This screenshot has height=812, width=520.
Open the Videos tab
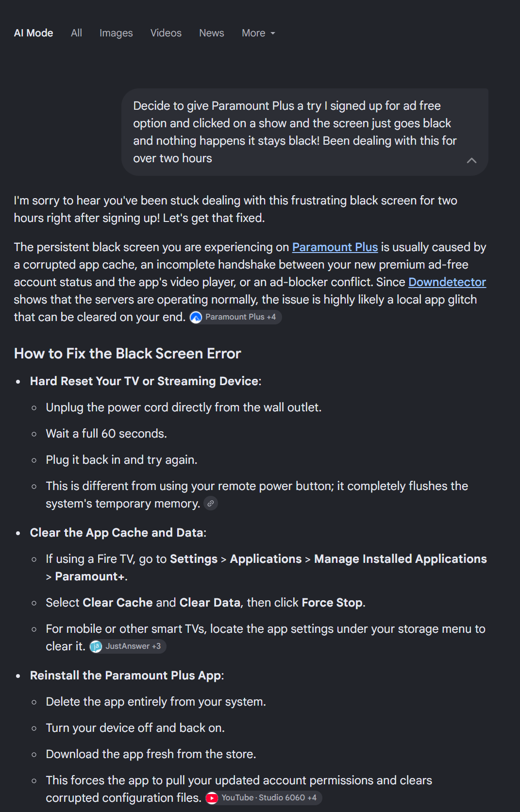166,33
